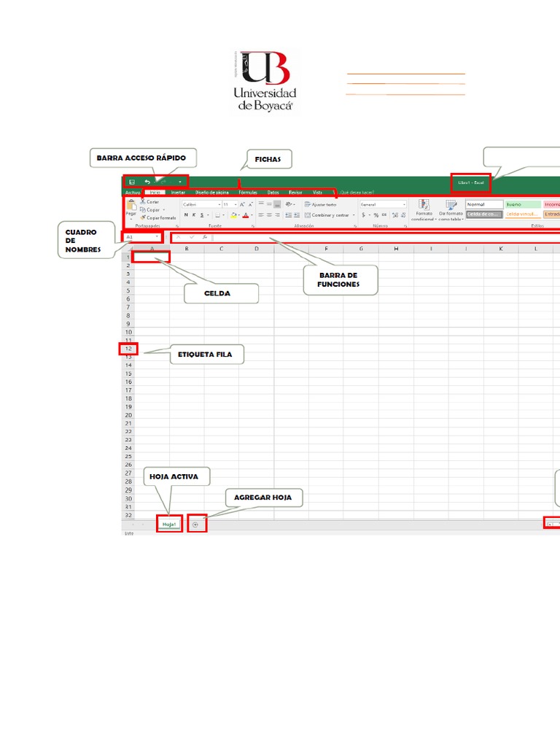This screenshot has height=747, width=560.
Task: Open the Copiar dropdown arrow
Action: [x=164, y=210]
